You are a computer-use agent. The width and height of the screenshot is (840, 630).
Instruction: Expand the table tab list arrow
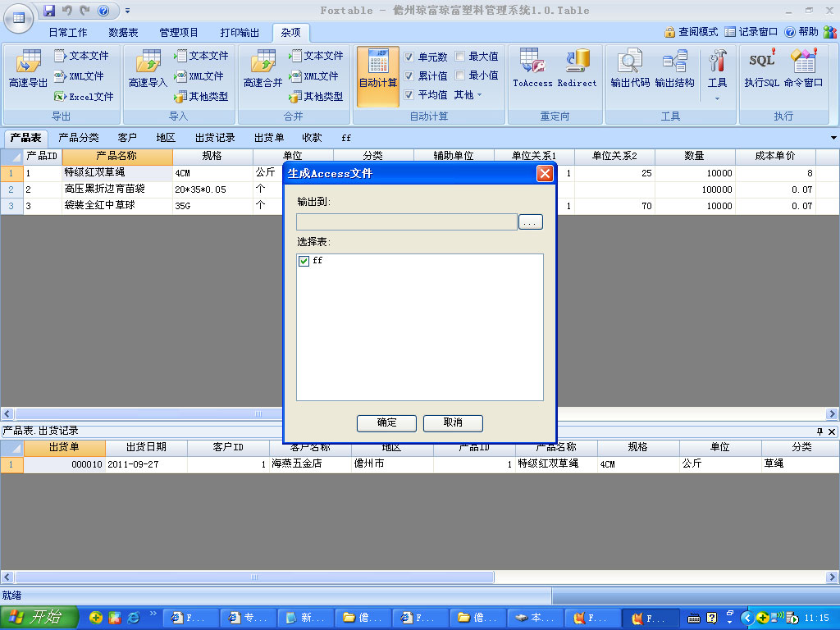point(833,138)
